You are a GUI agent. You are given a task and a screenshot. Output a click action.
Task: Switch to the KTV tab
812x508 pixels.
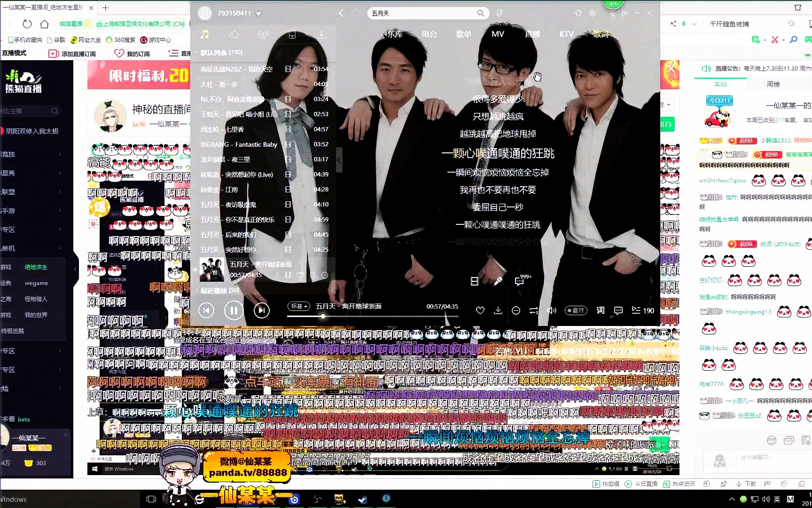coord(566,34)
